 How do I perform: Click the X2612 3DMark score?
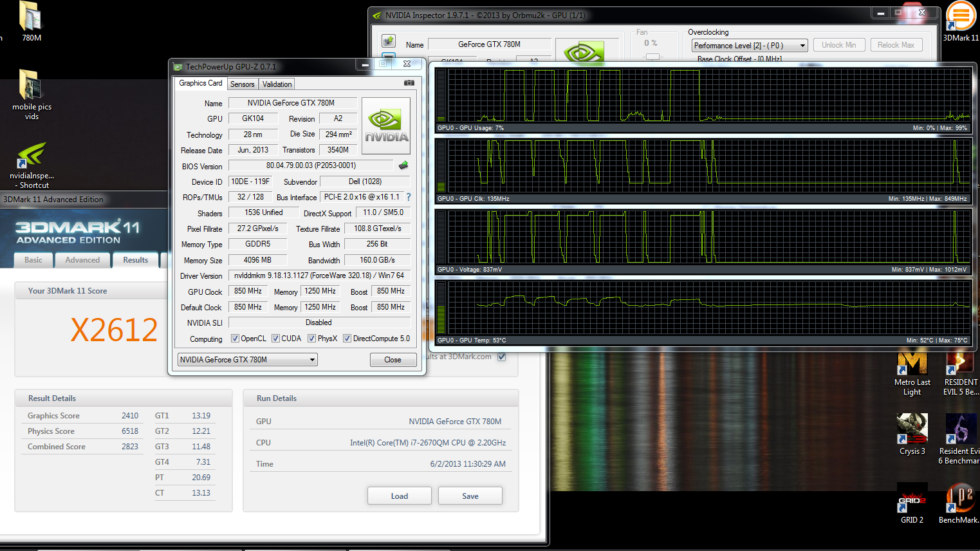click(114, 330)
